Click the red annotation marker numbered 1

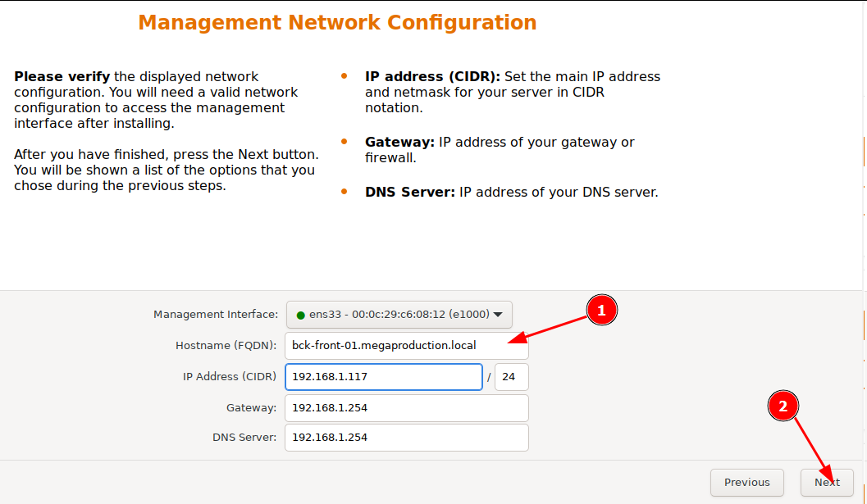601,310
